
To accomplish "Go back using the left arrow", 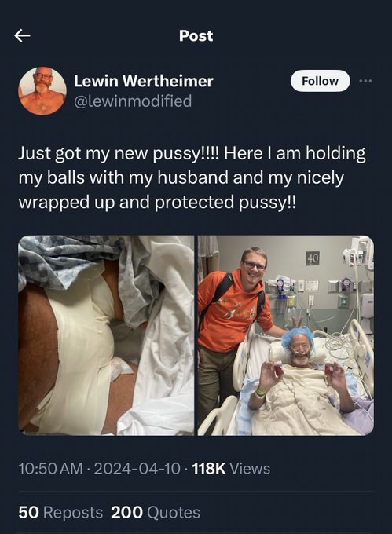I will pos(22,35).
